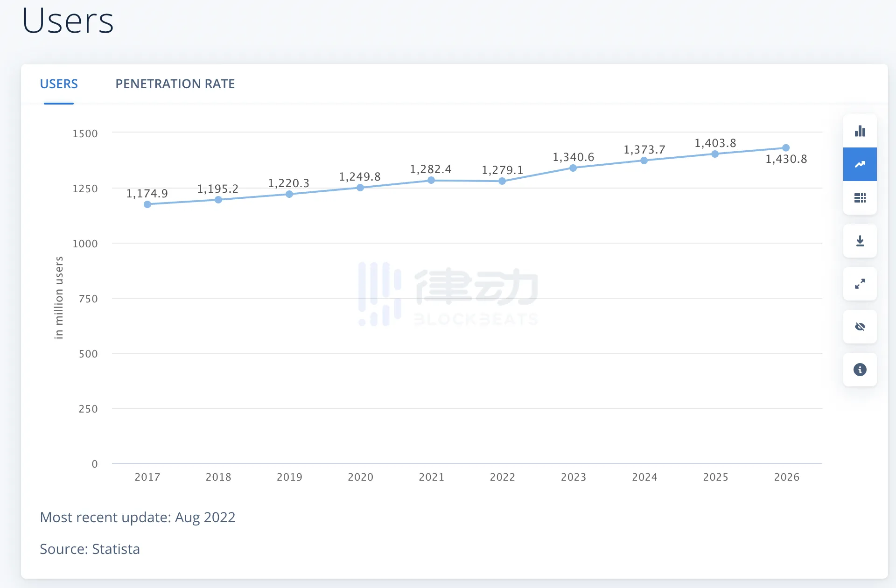Click the 1,430.8 value label
The height and width of the screenshot is (588, 896).
coord(786,159)
